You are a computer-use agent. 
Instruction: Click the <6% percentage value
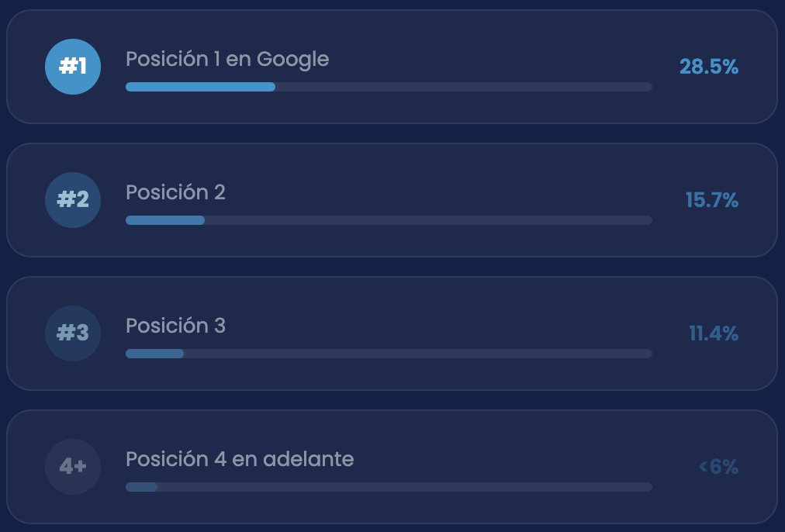(718, 467)
